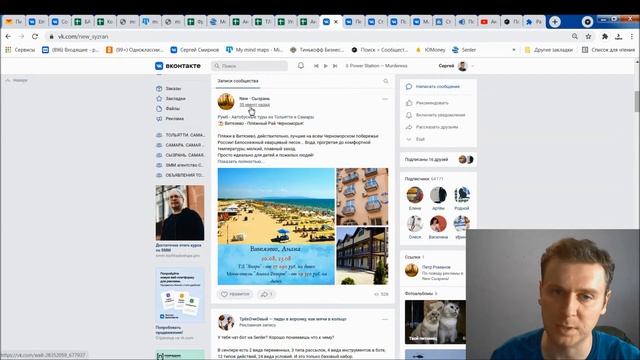
Task: Click browser back arrow
Action: [x=8, y=36]
